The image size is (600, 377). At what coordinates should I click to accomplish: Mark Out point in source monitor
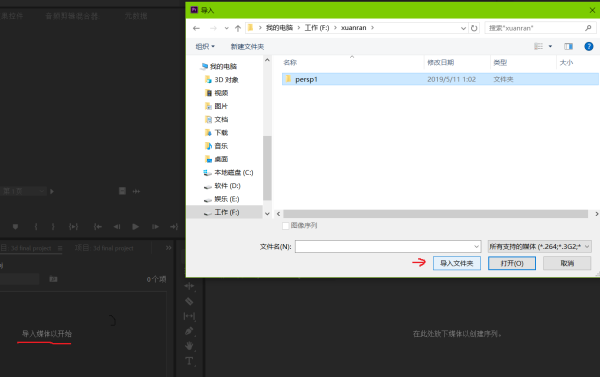coord(53,227)
